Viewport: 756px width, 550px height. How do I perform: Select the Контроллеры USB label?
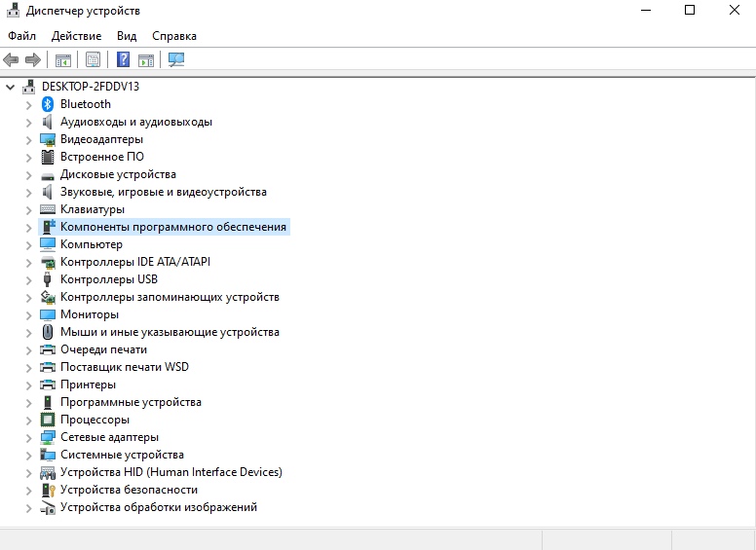click(x=109, y=279)
